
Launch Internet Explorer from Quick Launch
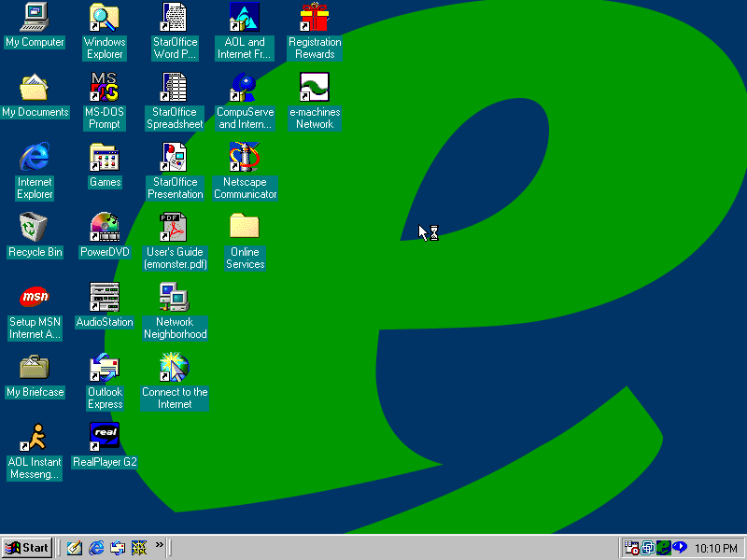[x=96, y=548]
